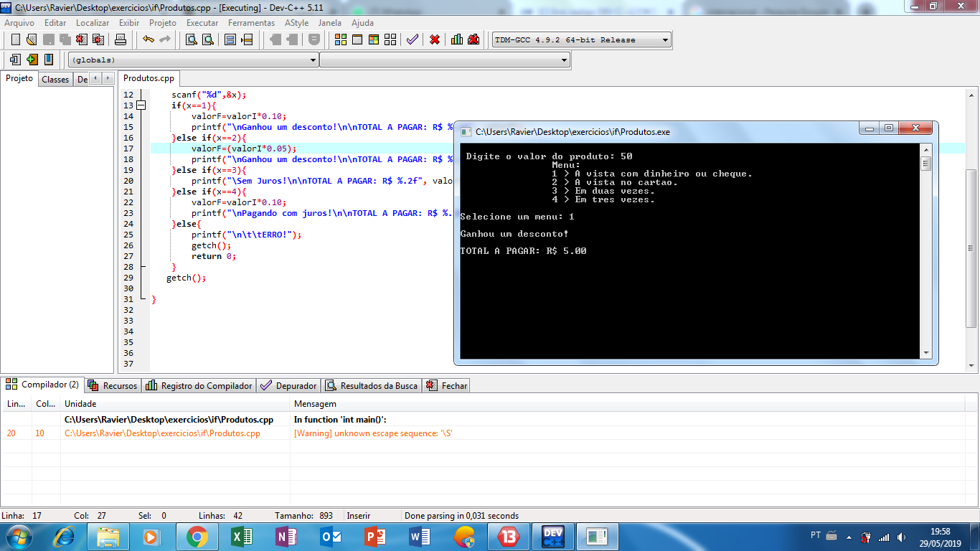Click the greyed Redo toolbar icon
Screen dimensions: 980x551
pos(165,39)
